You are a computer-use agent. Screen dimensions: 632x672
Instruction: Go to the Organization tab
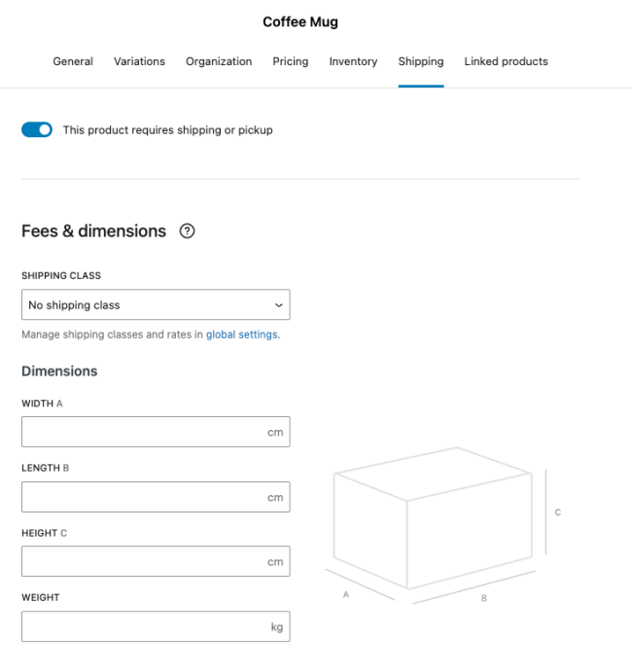click(x=219, y=61)
